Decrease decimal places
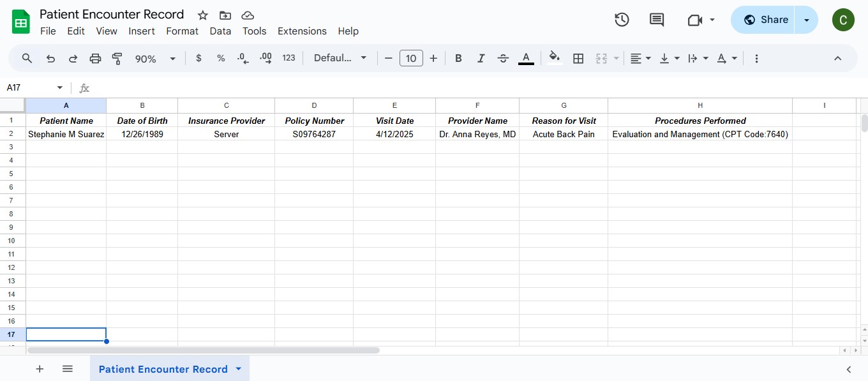The image size is (868, 381). coord(243,58)
